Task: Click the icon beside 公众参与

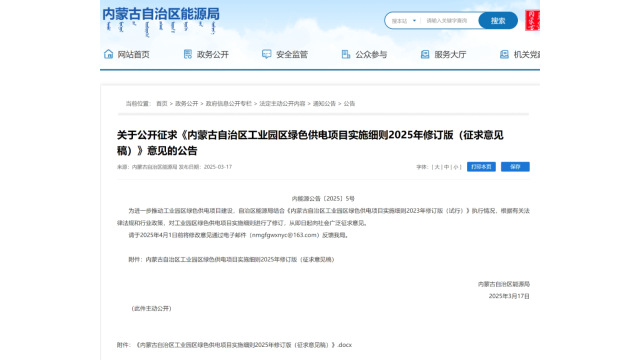Action: [x=346, y=54]
